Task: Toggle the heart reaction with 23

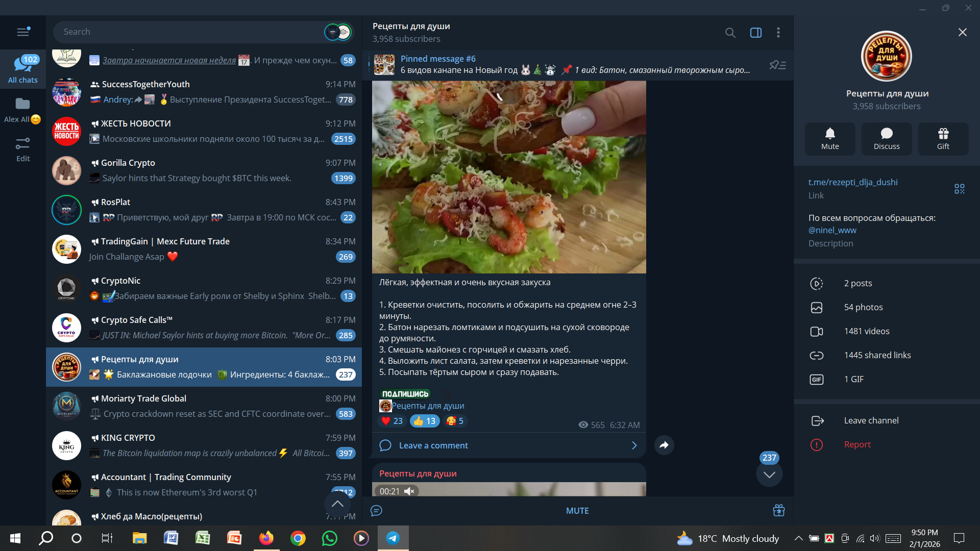Action: point(391,421)
